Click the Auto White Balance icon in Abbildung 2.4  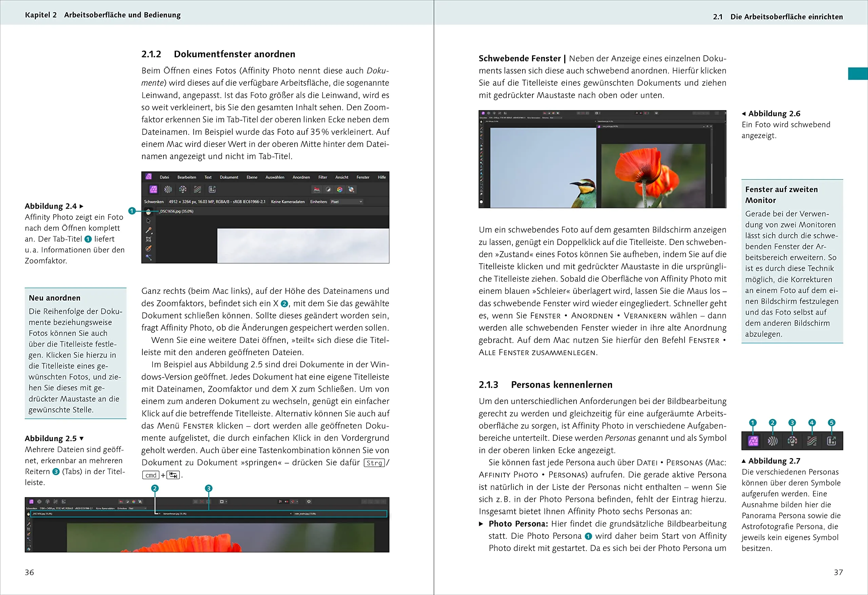click(x=351, y=190)
